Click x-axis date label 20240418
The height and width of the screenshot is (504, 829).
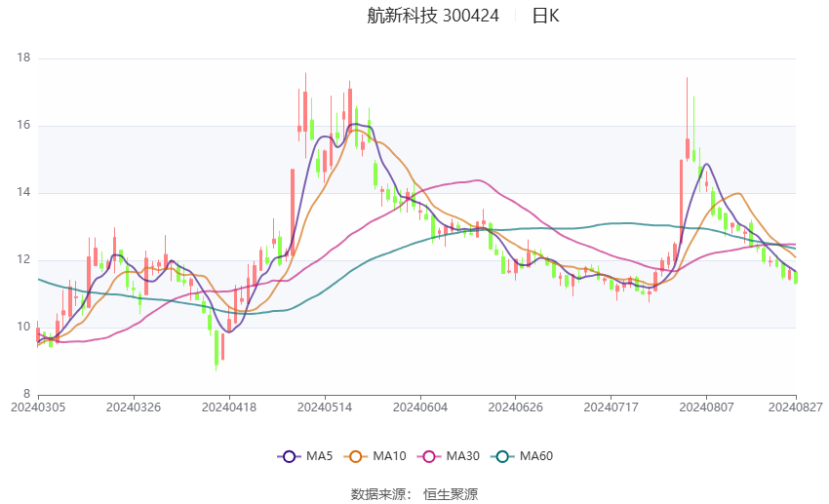click(x=229, y=407)
